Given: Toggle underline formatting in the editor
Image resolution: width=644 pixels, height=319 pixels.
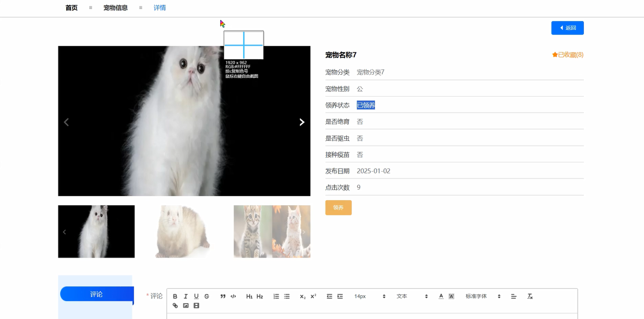Looking at the screenshot, I should [196, 296].
